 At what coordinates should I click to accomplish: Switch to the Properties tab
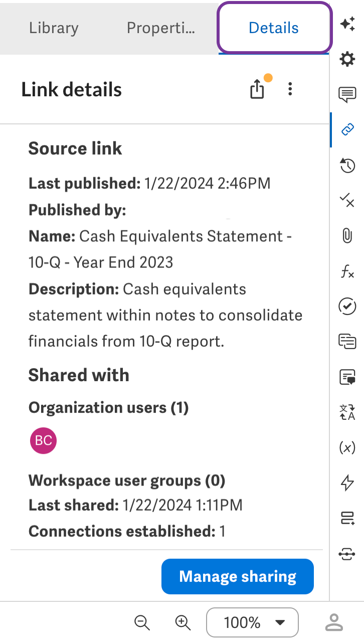(160, 28)
